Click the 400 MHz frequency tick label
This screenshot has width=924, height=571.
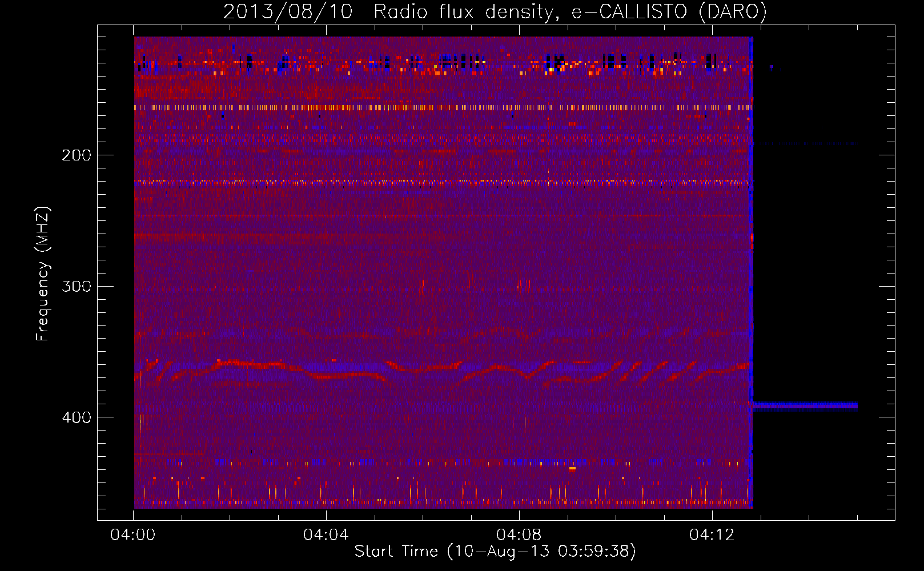coord(77,417)
